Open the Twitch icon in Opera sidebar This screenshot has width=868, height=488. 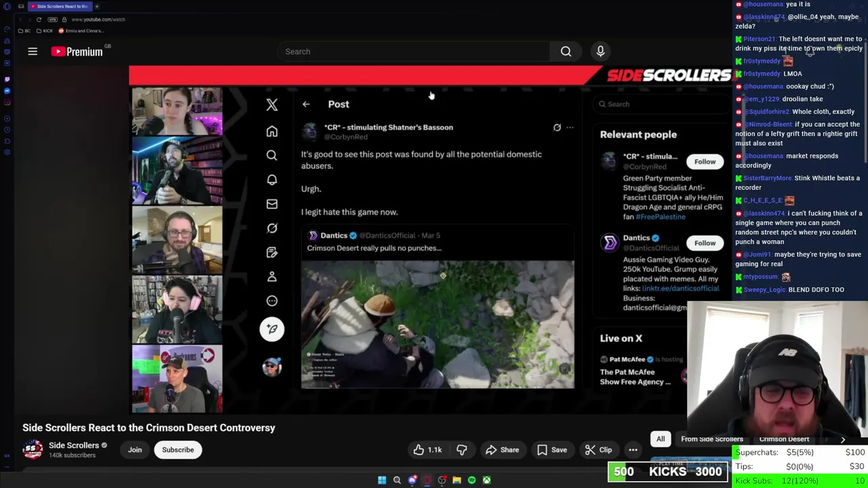[x=7, y=79]
